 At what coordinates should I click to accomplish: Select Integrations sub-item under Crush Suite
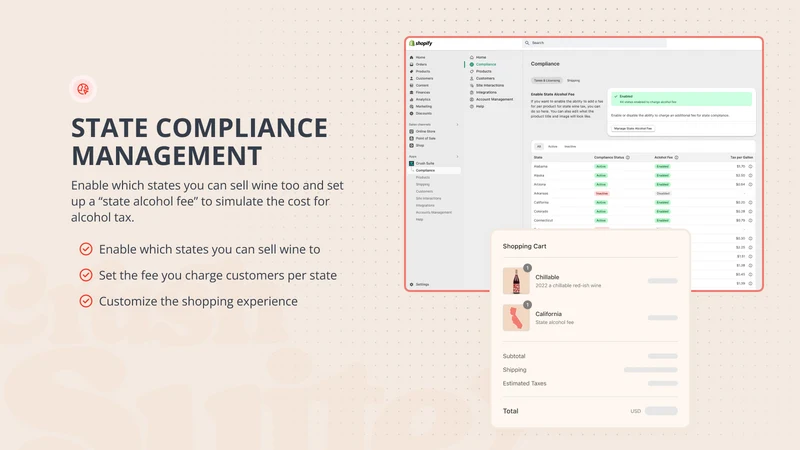tap(425, 205)
